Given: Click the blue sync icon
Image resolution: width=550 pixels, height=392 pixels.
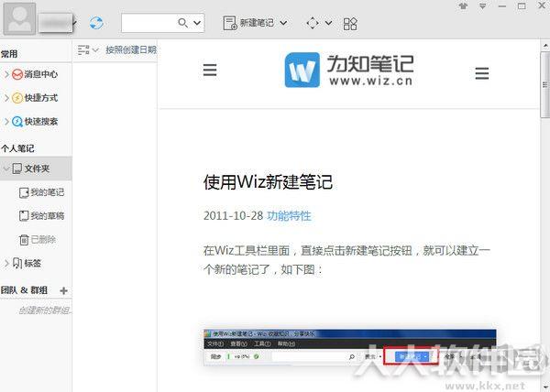Looking at the screenshot, I should 96,23.
